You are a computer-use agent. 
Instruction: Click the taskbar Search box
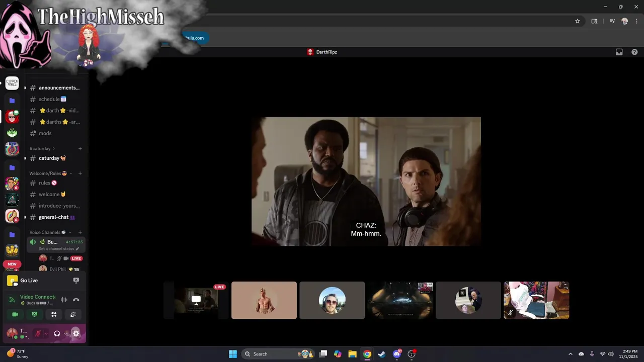[x=278, y=354]
